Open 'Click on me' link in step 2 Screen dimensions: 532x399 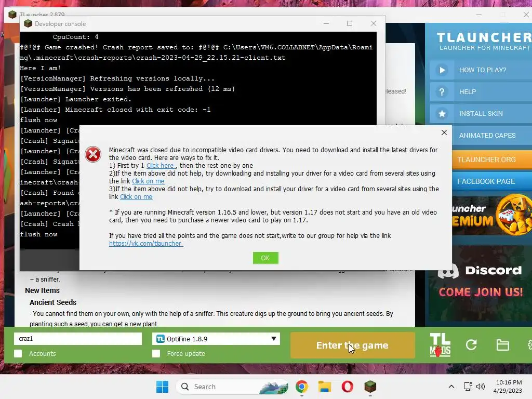(148, 181)
